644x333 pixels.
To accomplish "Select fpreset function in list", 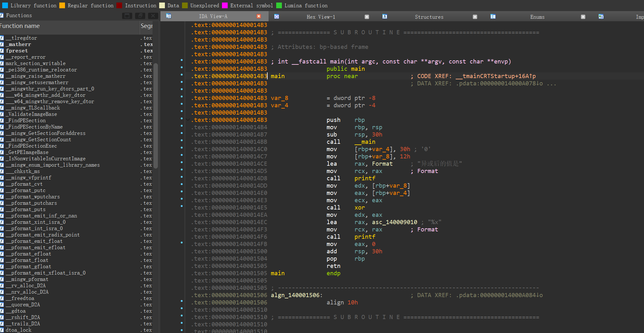I will coord(17,51).
